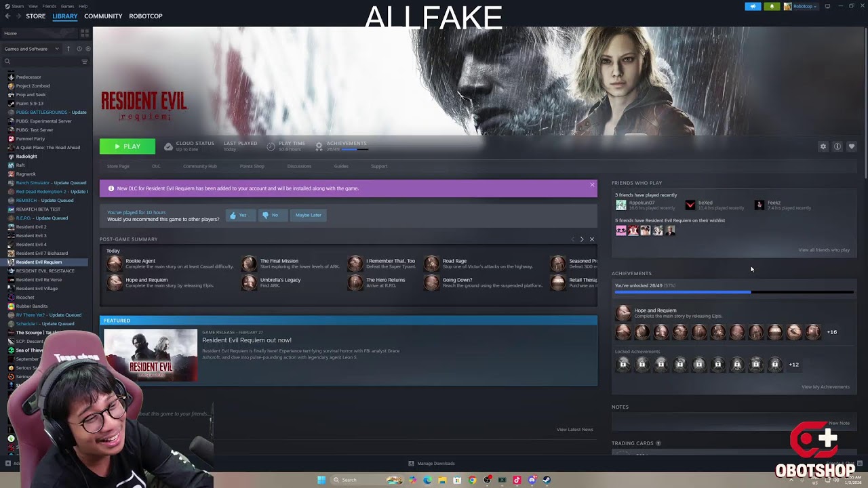868x488 pixels.
Task: Filter to ready-to-play games with play-circle icon
Action: pyautogui.click(x=87, y=49)
